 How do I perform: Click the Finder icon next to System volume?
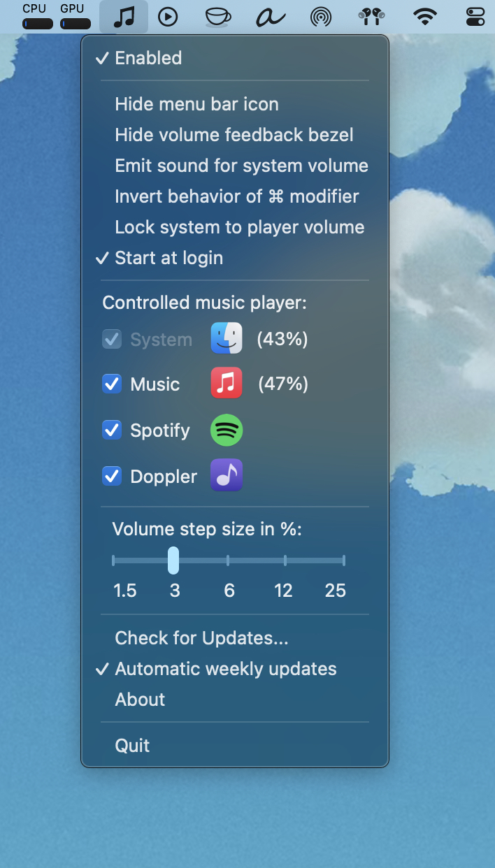[x=226, y=338]
